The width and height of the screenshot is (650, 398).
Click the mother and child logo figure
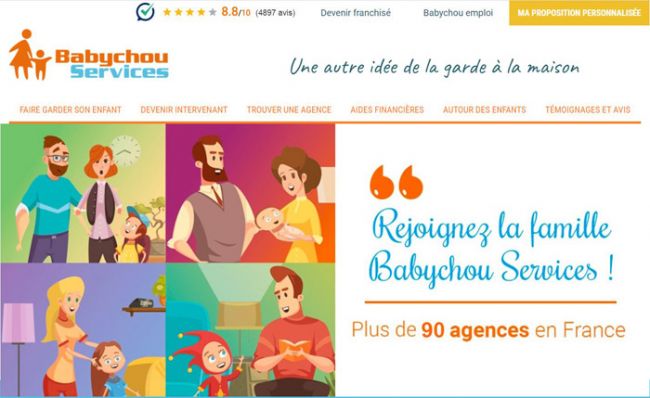[29, 54]
